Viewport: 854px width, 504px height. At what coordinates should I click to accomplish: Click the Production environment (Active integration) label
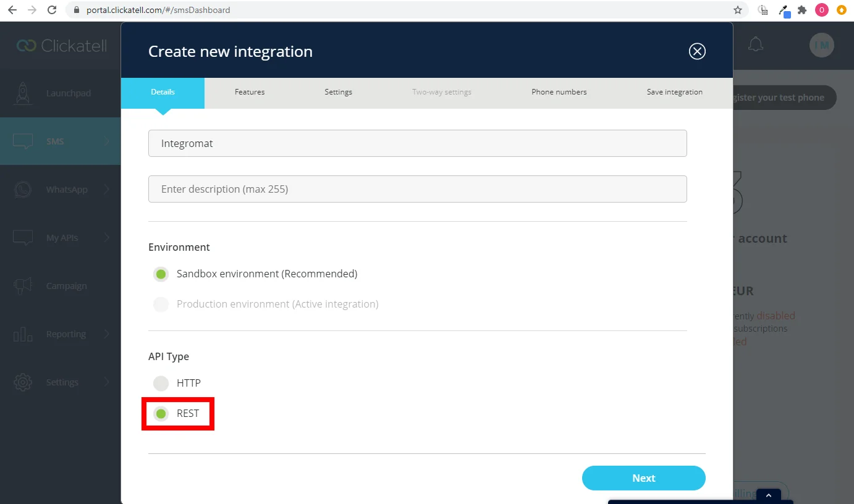[x=277, y=304]
